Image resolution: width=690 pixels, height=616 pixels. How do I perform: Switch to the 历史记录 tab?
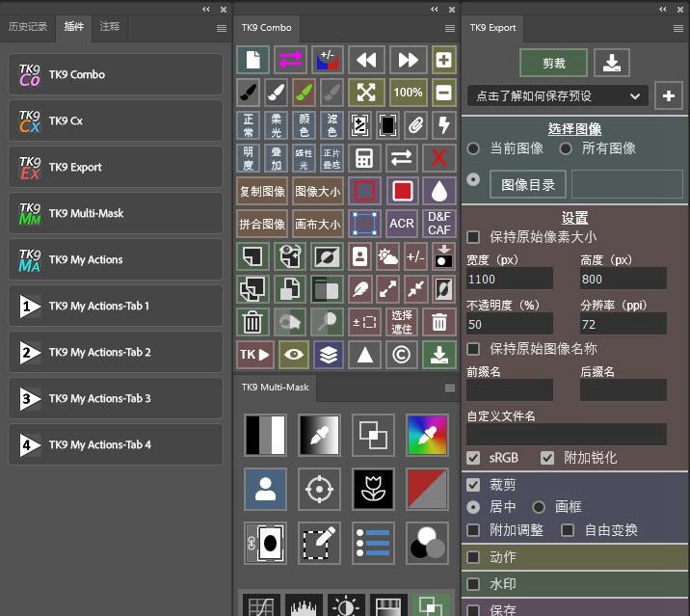pyautogui.click(x=28, y=27)
